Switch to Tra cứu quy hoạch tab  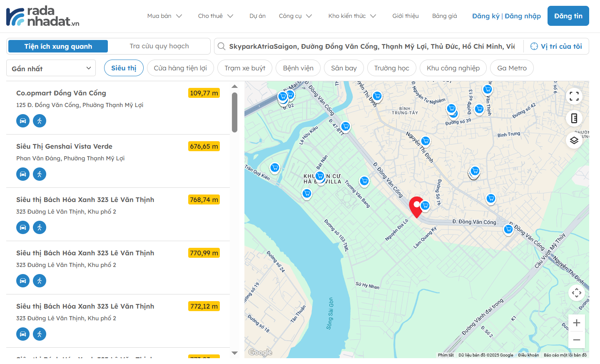pos(159,46)
